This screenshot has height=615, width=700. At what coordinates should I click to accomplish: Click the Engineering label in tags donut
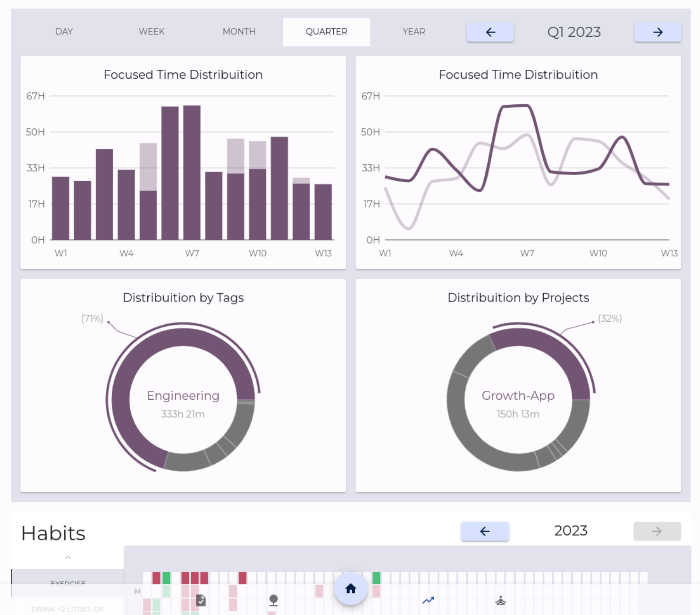(x=183, y=396)
